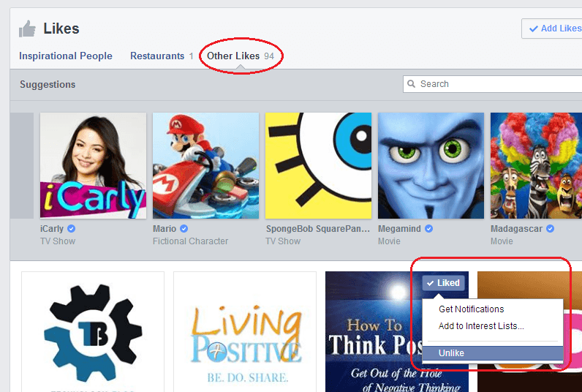The width and height of the screenshot is (582, 392).
Task: Open the TB gear logo page tile
Action: (93, 332)
